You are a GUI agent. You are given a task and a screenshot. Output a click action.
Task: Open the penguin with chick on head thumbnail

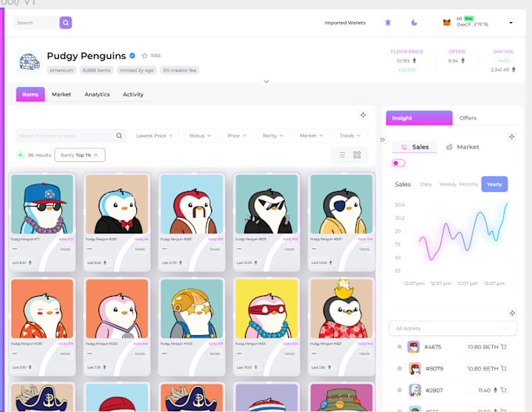(341, 309)
